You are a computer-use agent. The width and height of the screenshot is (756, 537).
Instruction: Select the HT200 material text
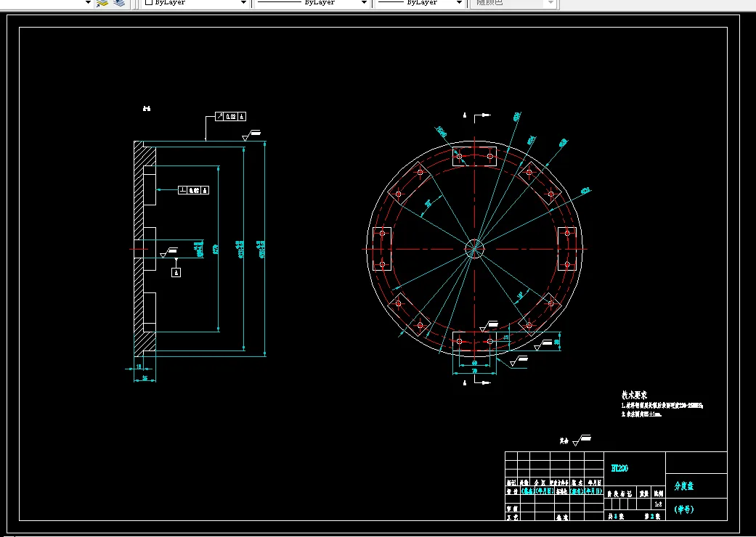click(x=619, y=468)
